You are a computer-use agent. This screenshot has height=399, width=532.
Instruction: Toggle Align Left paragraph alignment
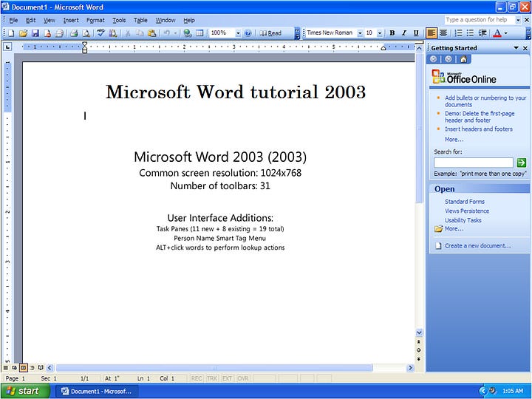pyautogui.click(x=432, y=33)
